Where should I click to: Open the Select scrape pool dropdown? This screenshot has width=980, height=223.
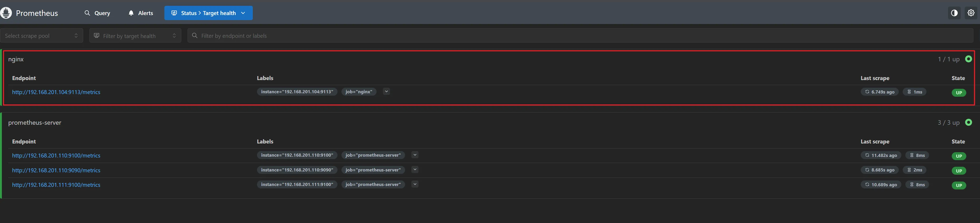point(41,36)
